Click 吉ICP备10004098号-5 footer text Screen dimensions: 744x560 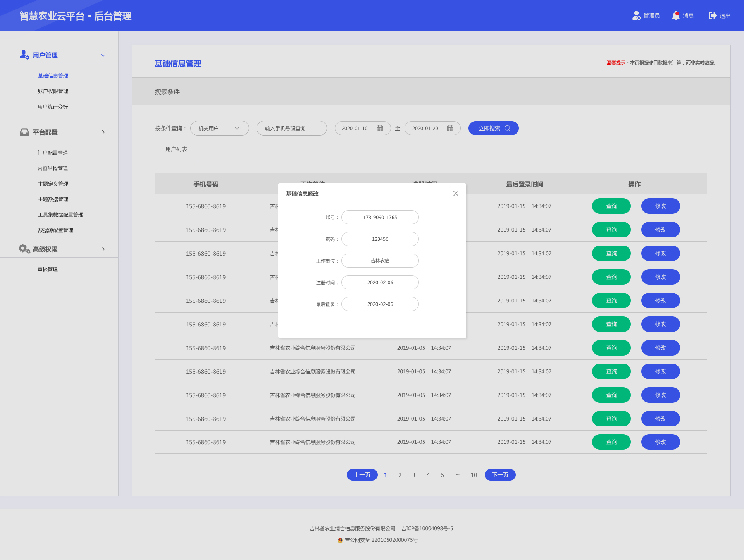click(x=427, y=528)
